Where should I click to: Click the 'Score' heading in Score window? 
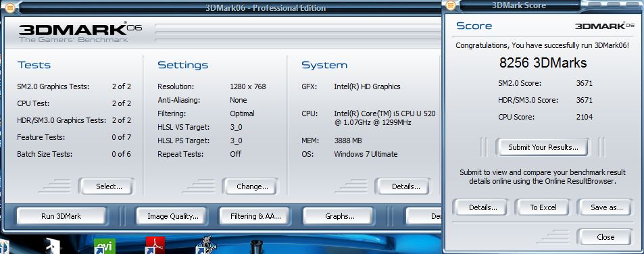click(474, 26)
